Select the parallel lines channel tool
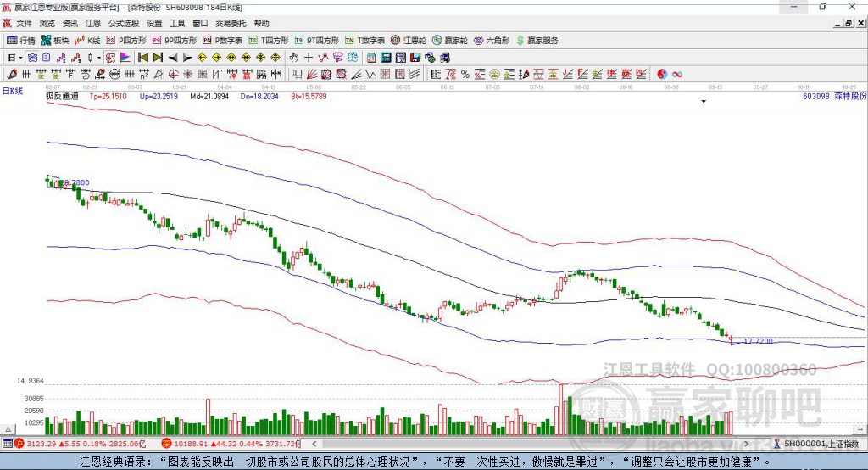Screen dimensions: 868x470 point(414,75)
